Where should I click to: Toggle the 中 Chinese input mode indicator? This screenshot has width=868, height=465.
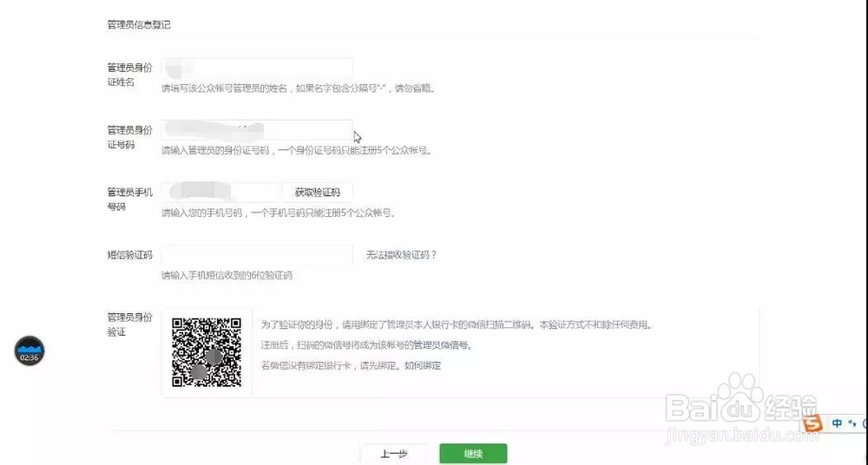(837, 423)
